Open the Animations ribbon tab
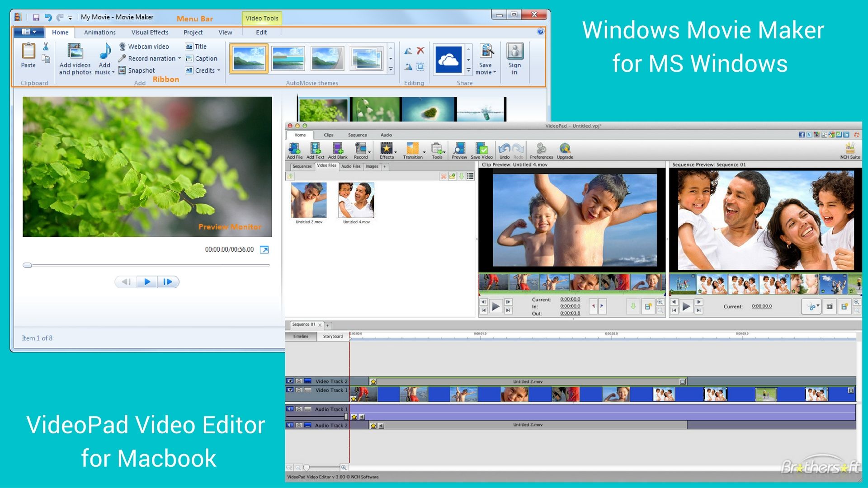The height and width of the screenshot is (488, 868). tap(100, 33)
